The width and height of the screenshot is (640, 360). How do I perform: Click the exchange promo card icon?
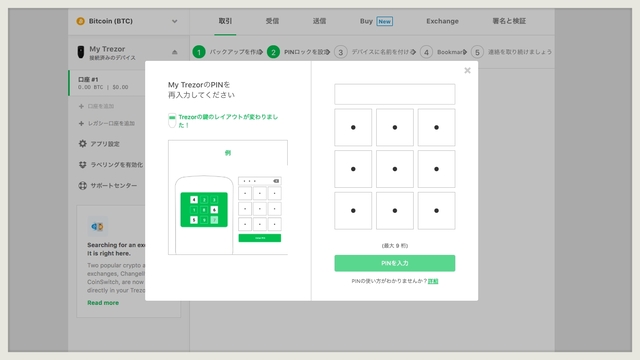[x=98, y=227]
